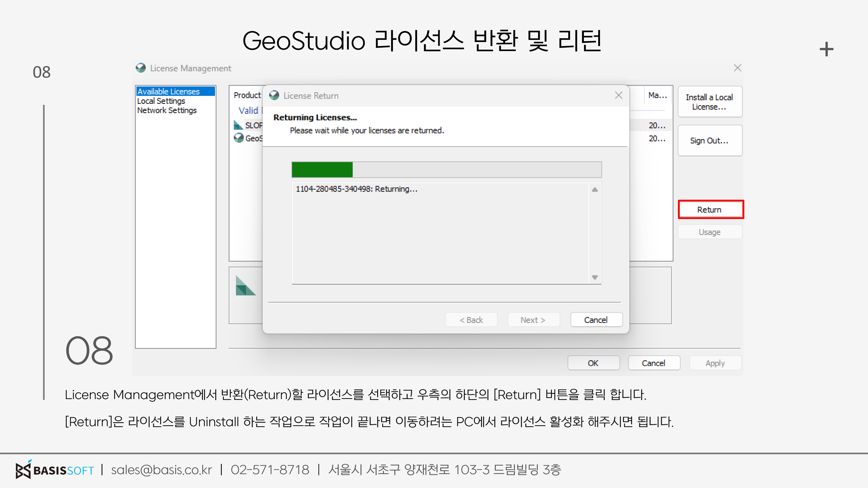Click the BasisSoft logo in footer
This screenshot has height=488, width=868.
pyautogui.click(x=55, y=469)
